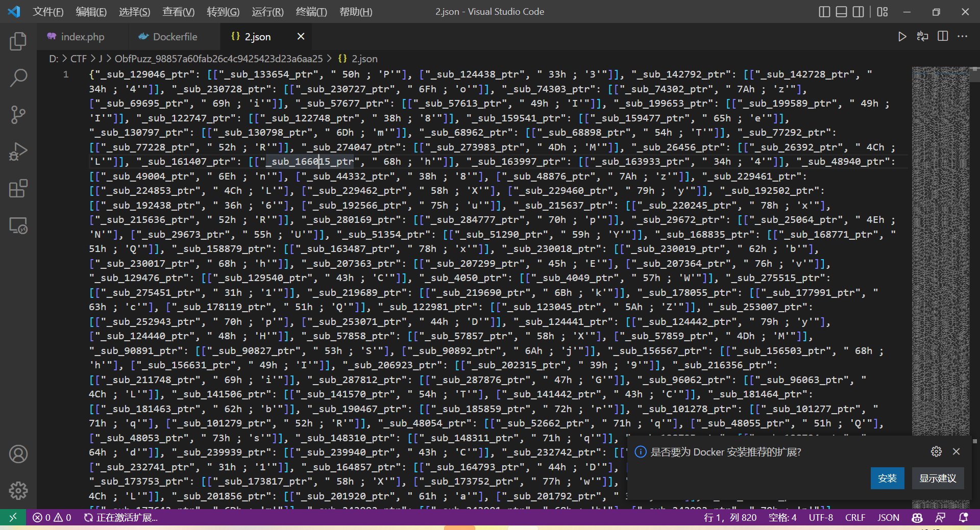This screenshot has width=980, height=530.
Task: Open errors and warnings count in status bar
Action: pyautogui.click(x=52, y=517)
